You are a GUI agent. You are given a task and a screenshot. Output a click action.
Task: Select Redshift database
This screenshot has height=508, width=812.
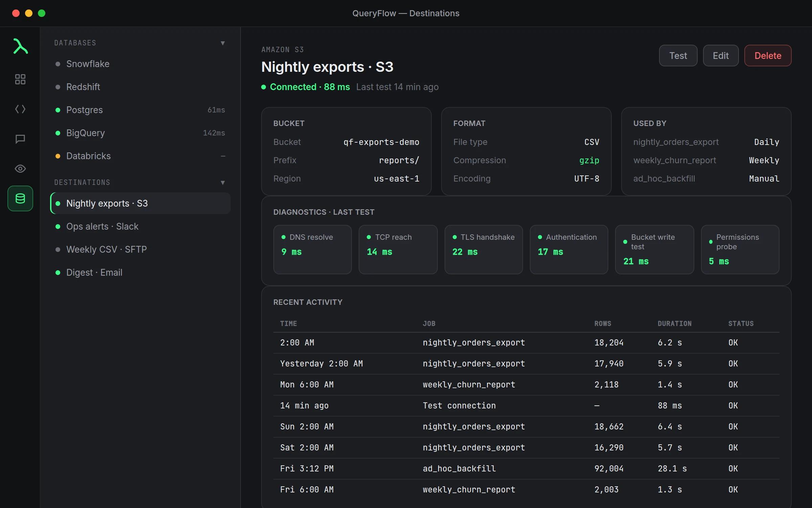pyautogui.click(x=140, y=87)
